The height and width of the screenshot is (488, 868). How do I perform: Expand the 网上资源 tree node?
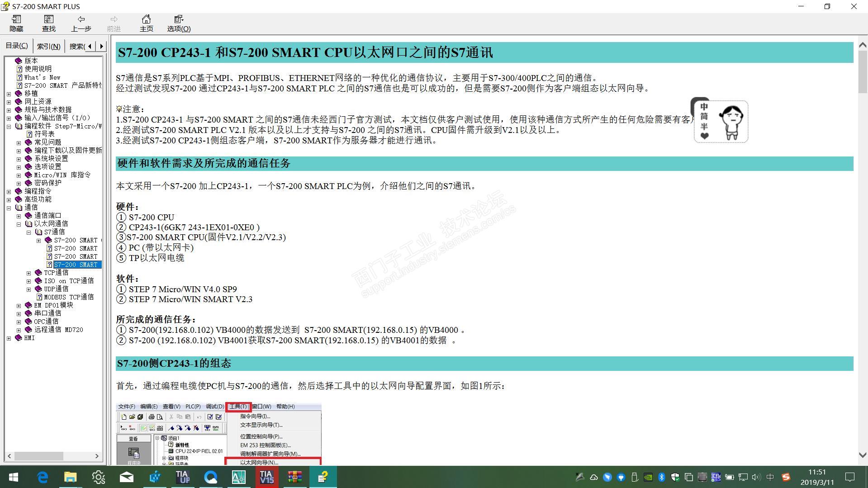pos(9,102)
